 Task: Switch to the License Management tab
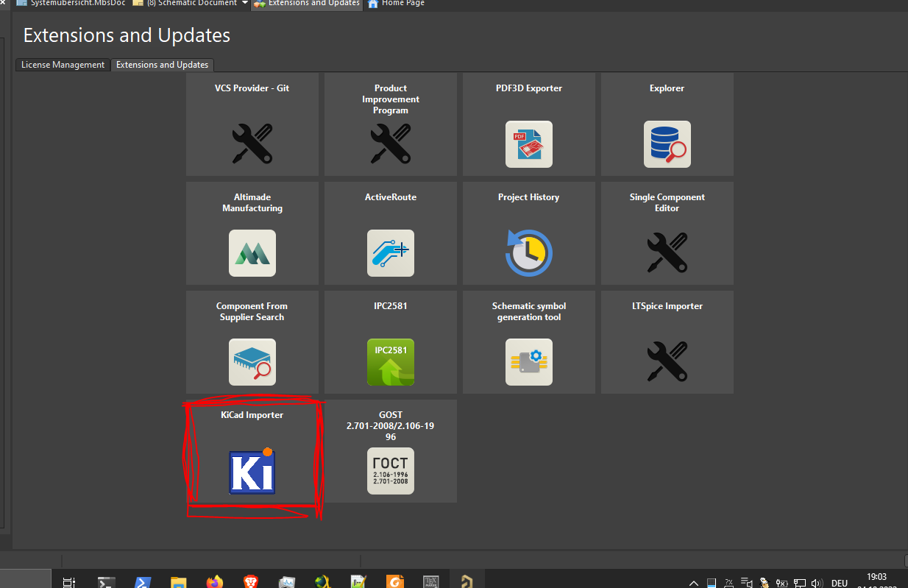[x=63, y=65]
